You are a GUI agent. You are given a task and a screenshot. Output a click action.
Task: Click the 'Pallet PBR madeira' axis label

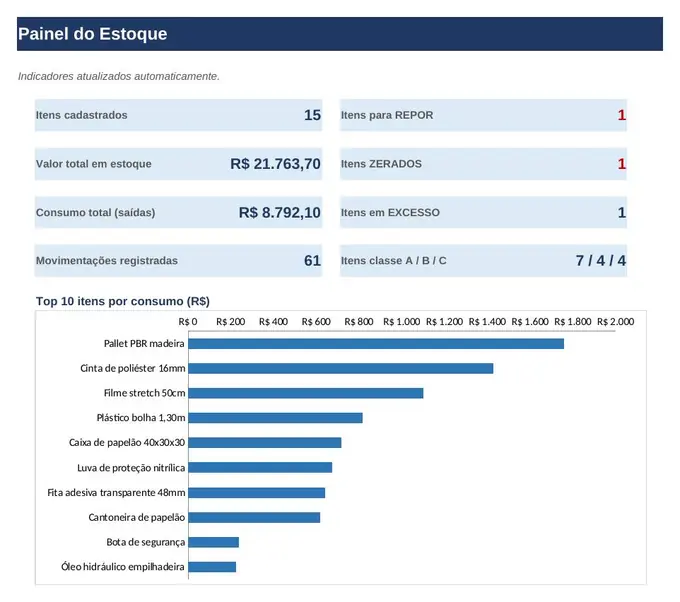(144, 344)
